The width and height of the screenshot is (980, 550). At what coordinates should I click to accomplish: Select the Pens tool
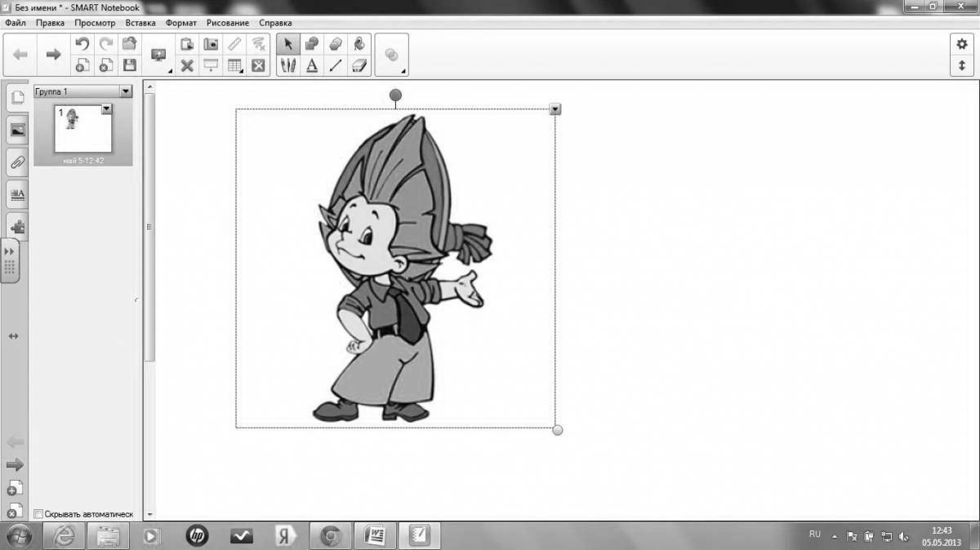point(288,65)
